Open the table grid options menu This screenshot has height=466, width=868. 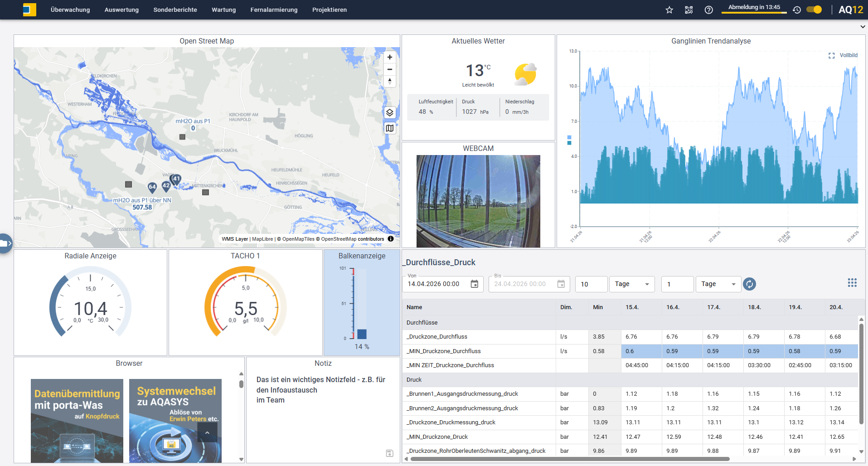coord(852,283)
